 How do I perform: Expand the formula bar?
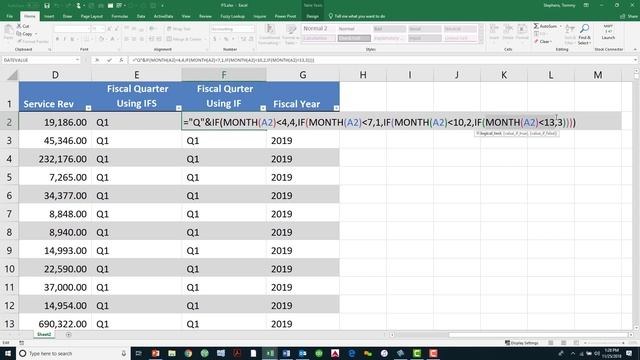tap(635, 60)
